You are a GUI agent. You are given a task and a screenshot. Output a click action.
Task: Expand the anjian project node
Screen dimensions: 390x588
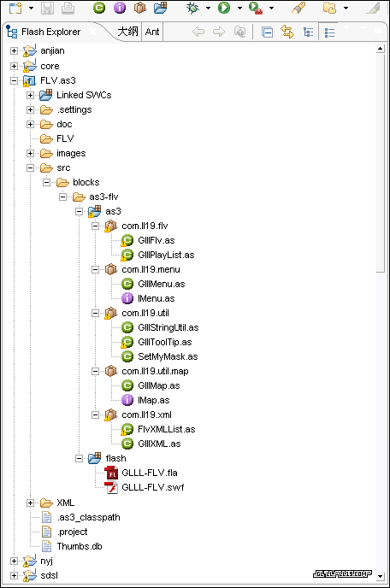[x=14, y=50]
